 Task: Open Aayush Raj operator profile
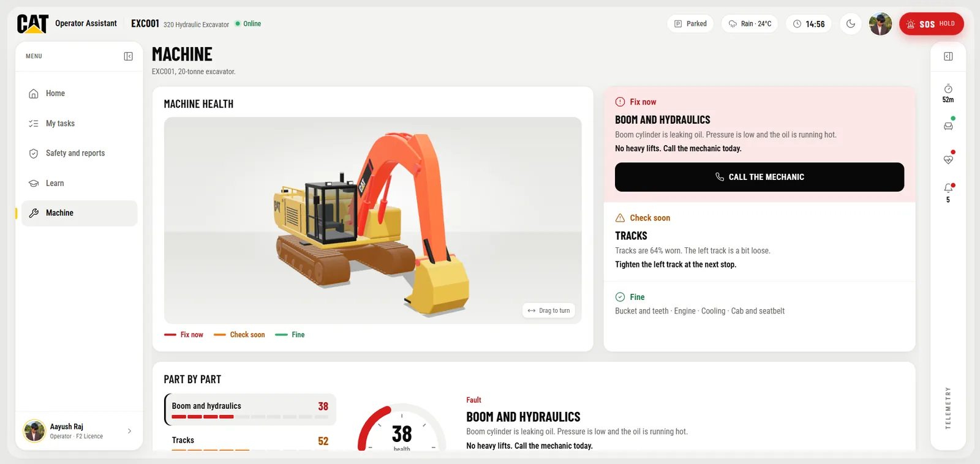click(x=79, y=431)
